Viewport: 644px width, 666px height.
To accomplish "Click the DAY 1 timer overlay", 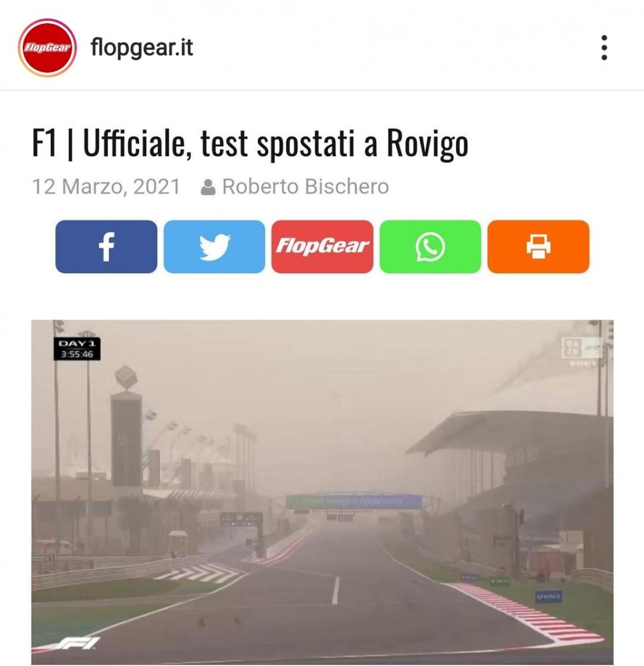I will 77,349.
